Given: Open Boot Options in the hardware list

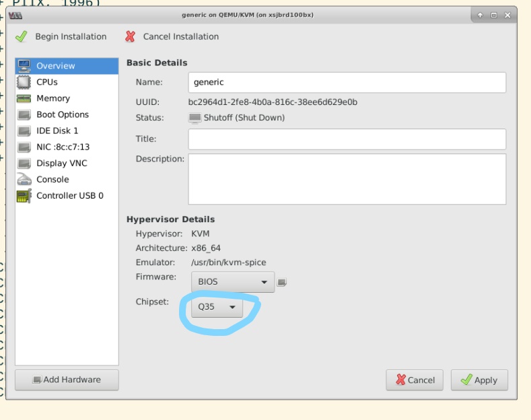Looking at the screenshot, I should (x=62, y=114).
